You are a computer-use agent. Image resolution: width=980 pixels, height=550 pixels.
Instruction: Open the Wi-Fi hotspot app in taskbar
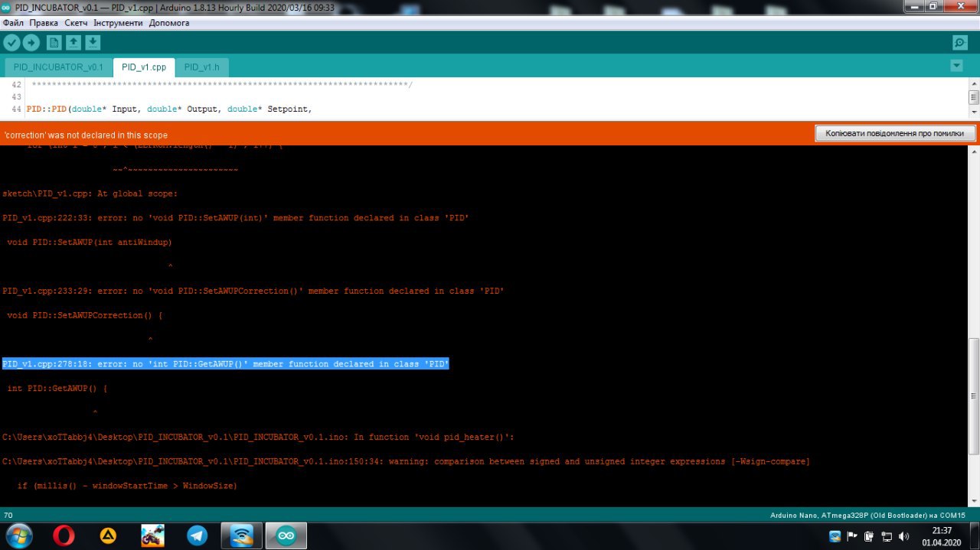(242, 536)
